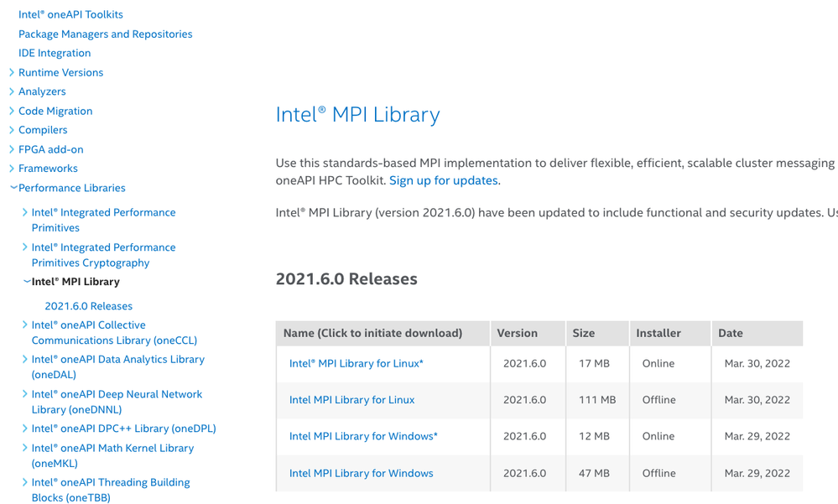This screenshot has width=838, height=504.
Task: Open oneAPI DPC++ Library link
Action: click(x=124, y=428)
